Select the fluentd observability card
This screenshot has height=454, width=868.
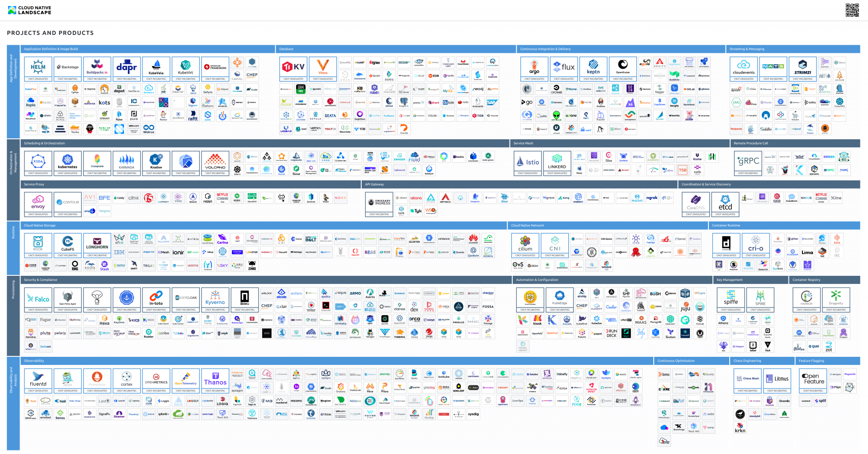click(x=38, y=381)
